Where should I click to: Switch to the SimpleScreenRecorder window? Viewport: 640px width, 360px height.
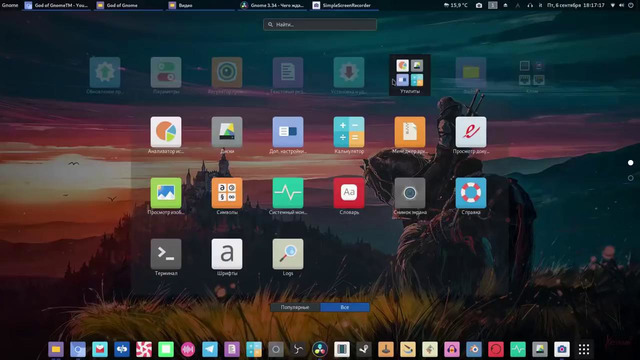[x=344, y=5]
